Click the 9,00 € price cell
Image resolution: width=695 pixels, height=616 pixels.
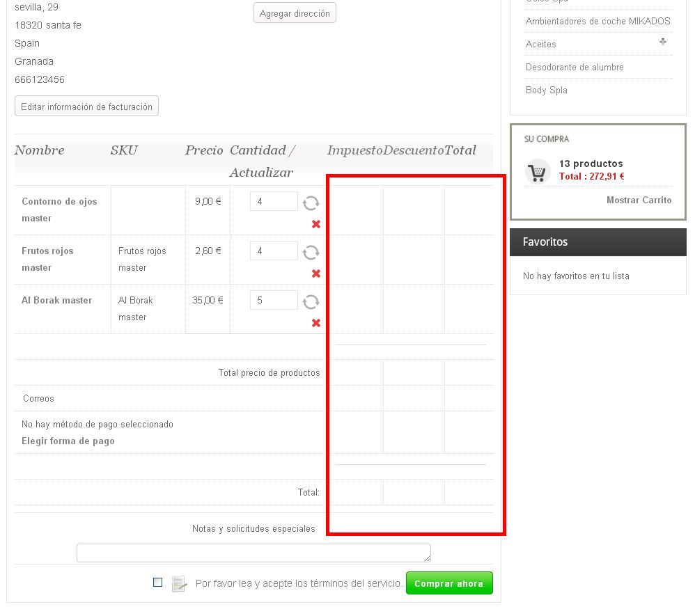click(208, 201)
